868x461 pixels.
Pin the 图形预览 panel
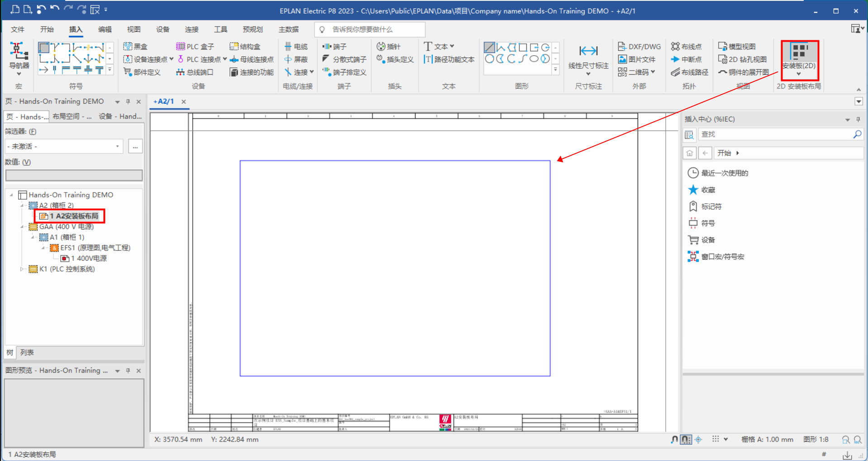pyautogui.click(x=128, y=370)
